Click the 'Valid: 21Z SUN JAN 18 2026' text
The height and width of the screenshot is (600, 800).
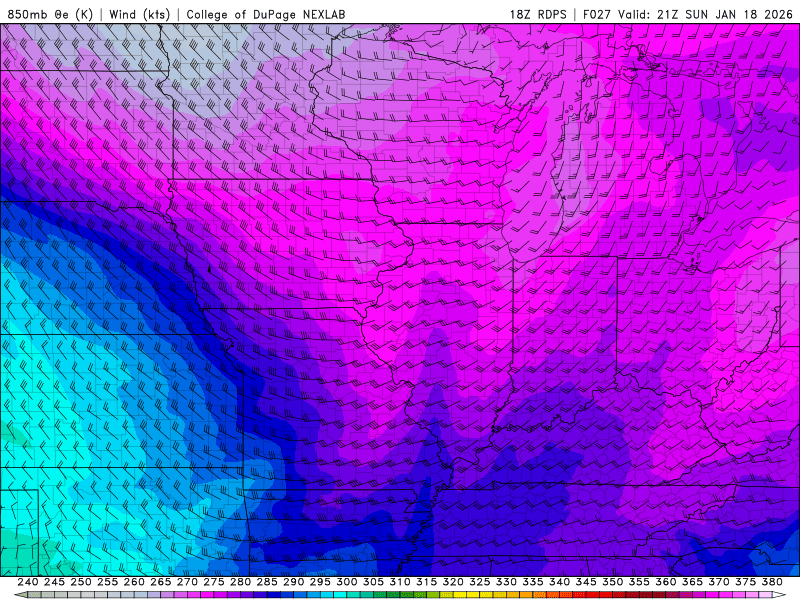tap(705, 14)
